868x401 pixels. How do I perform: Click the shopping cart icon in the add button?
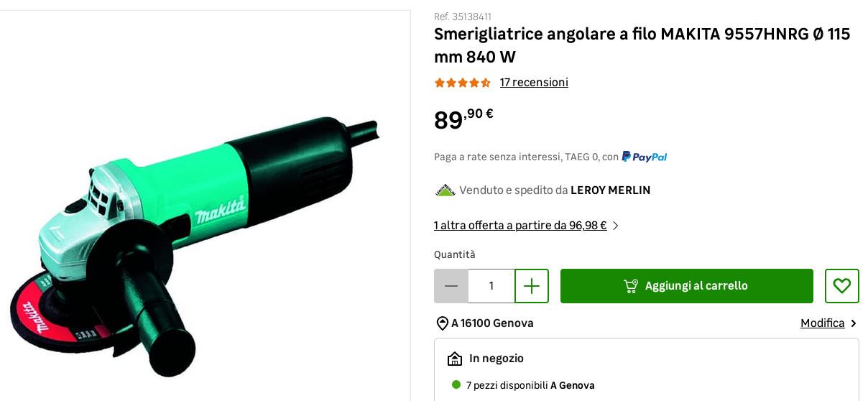click(631, 286)
